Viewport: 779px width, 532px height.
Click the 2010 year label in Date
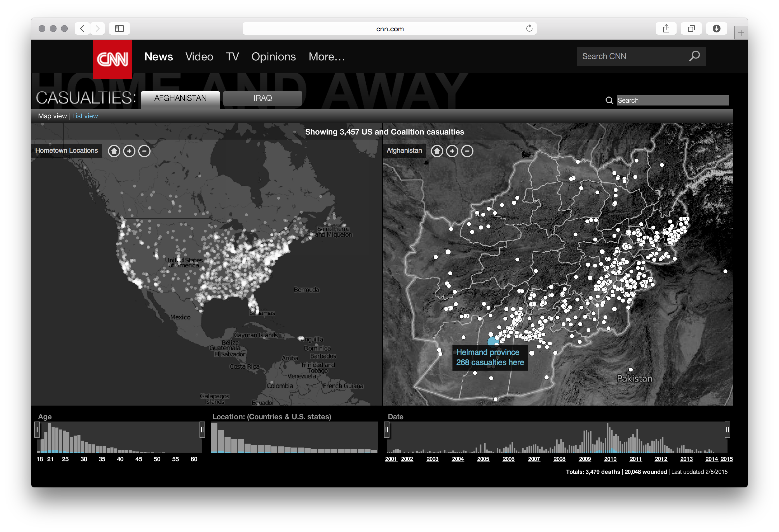(x=610, y=459)
